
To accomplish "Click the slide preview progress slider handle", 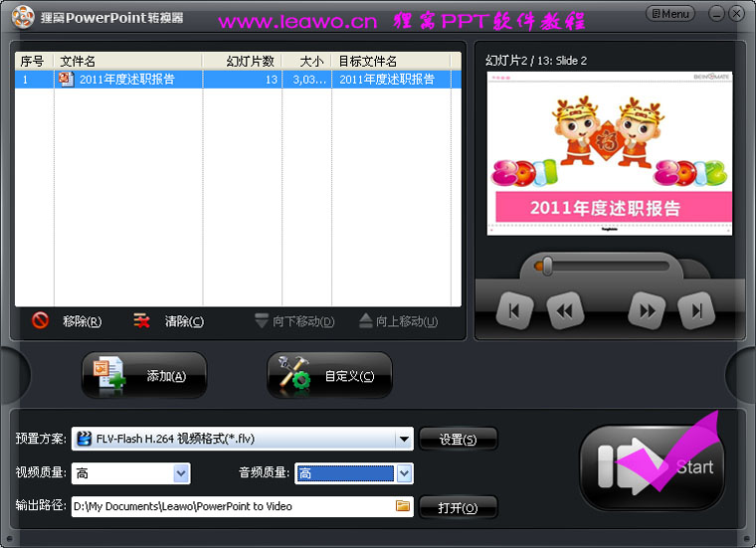I will tap(547, 267).
